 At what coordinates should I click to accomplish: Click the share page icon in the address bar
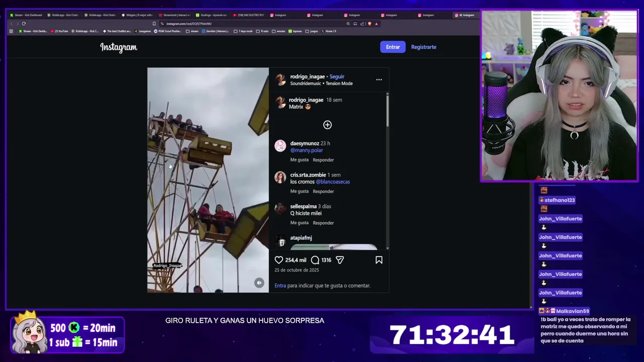pos(362,24)
